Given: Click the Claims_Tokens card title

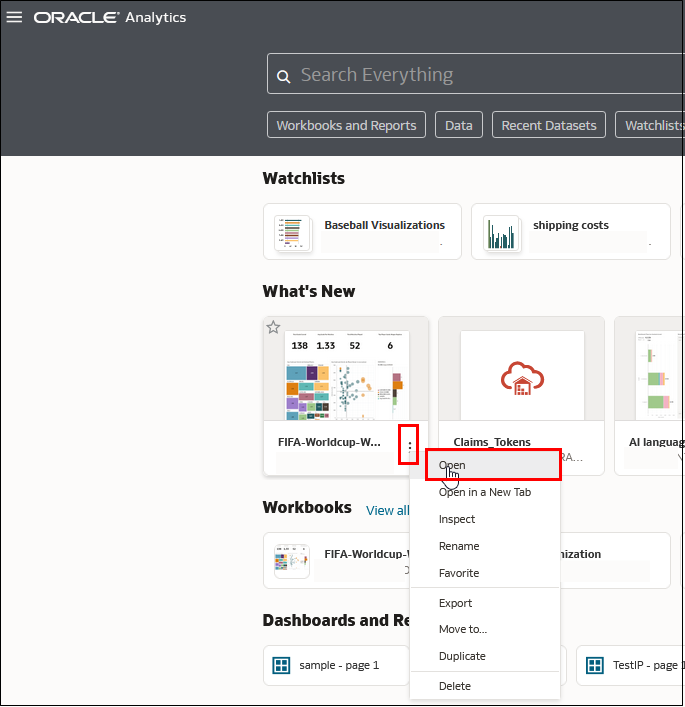Looking at the screenshot, I should [x=492, y=442].
